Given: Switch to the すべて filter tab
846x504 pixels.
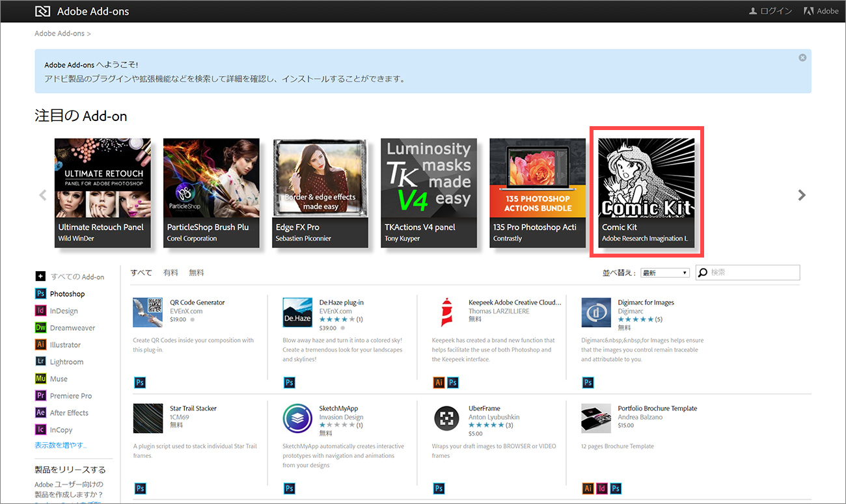Looking at the screenshot, I should pos(141,272).
